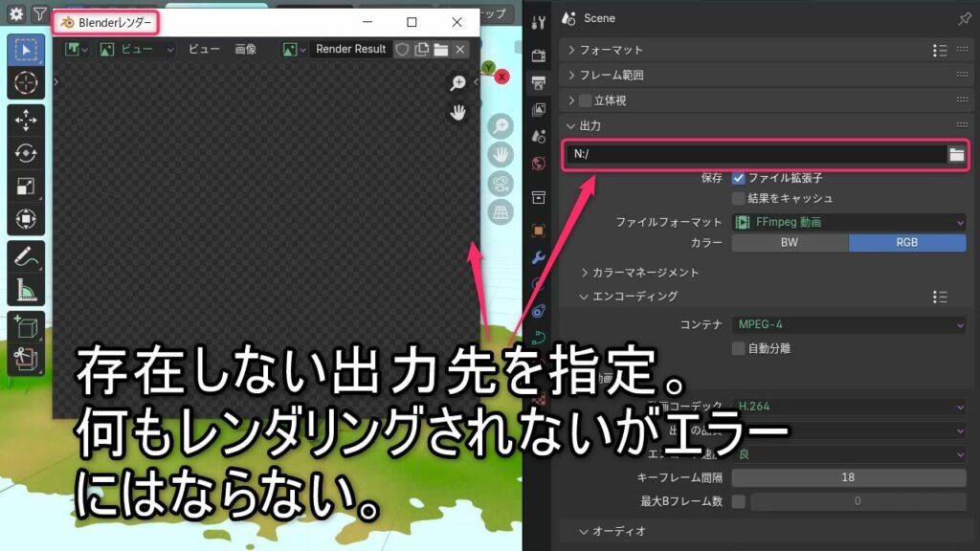Image resolution: width=980 pixels, height=551 pixels.
Task: Open the エンコーディング presets list icon
Action: pyautogui.click(x=940, y=297)
